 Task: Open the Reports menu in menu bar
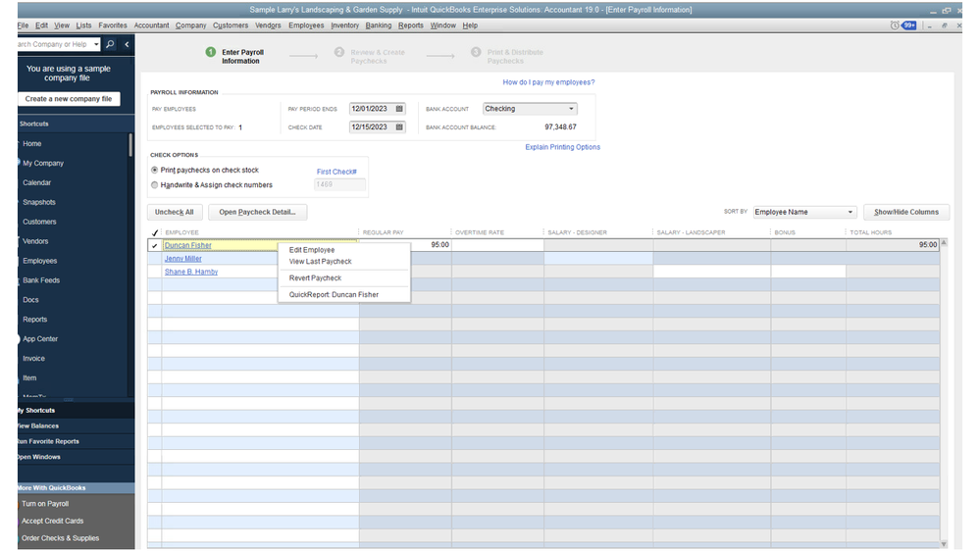(x=411, y=25)
